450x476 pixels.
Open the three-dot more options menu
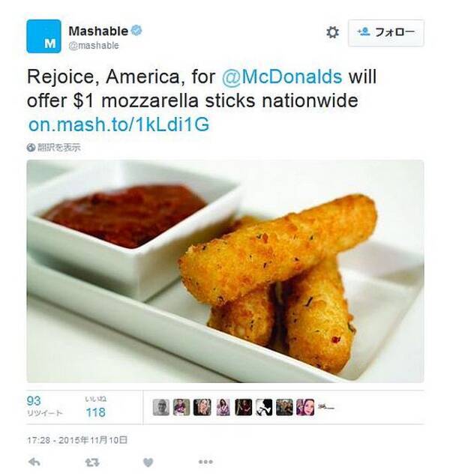pyautogui.click(x=205, y=462)
